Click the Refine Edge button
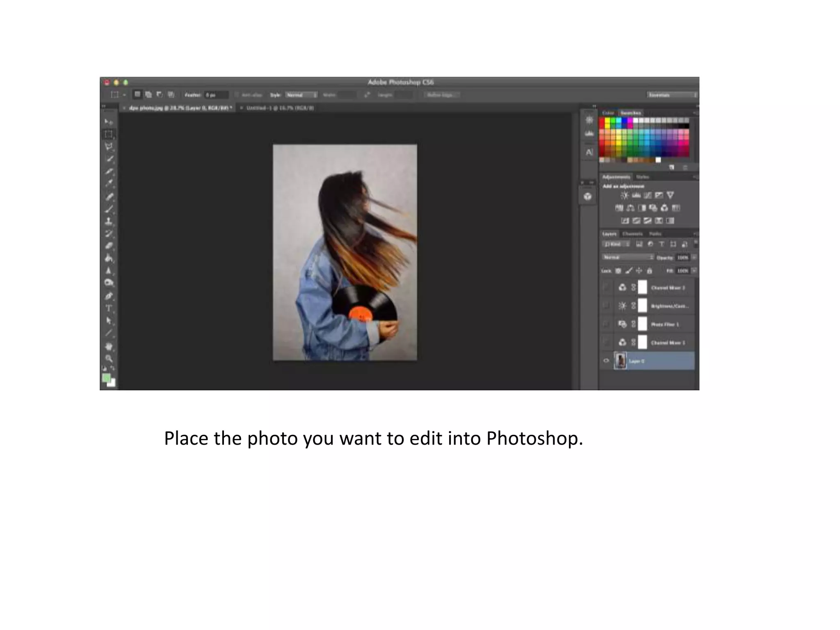Viewport: 840px width, 630px height. tap(441, 95)
